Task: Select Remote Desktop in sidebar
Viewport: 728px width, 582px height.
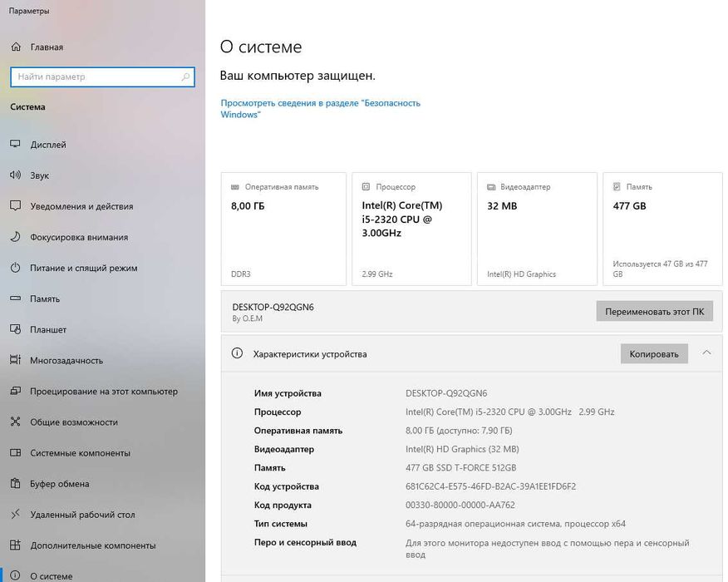Action: (x=82, y=515)
